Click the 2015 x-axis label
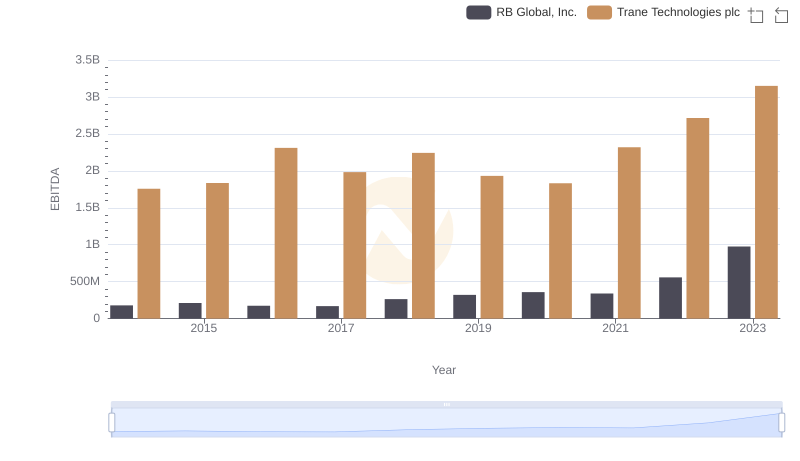The width and height of the screenshot is (800, 461). click(x=204, y=328)
